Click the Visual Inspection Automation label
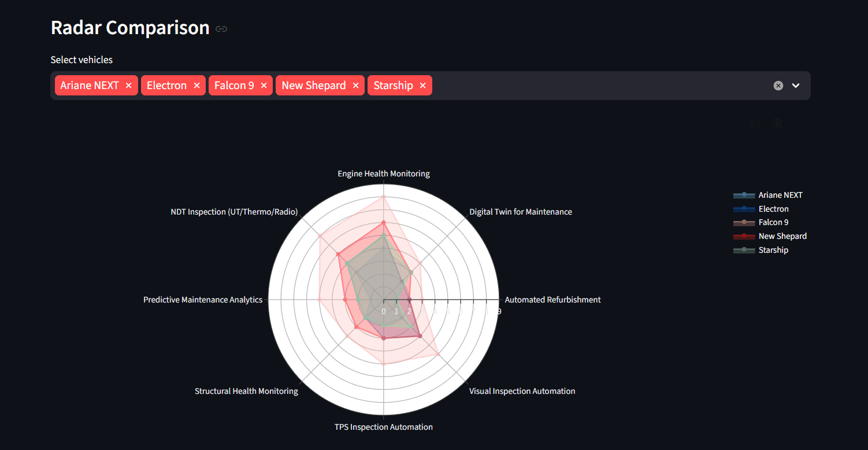Screen dimensions: 868x450 pyautogui.click(x=522, y=391)
